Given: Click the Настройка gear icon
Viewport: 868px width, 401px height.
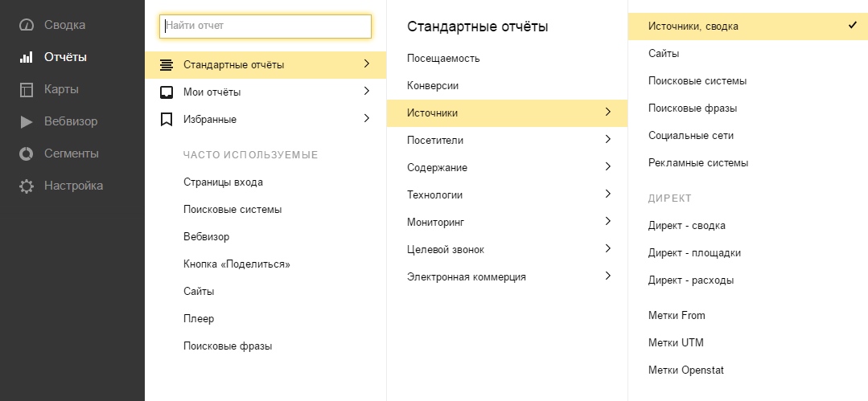Looking at the screenshot, I should coord(27,186).
